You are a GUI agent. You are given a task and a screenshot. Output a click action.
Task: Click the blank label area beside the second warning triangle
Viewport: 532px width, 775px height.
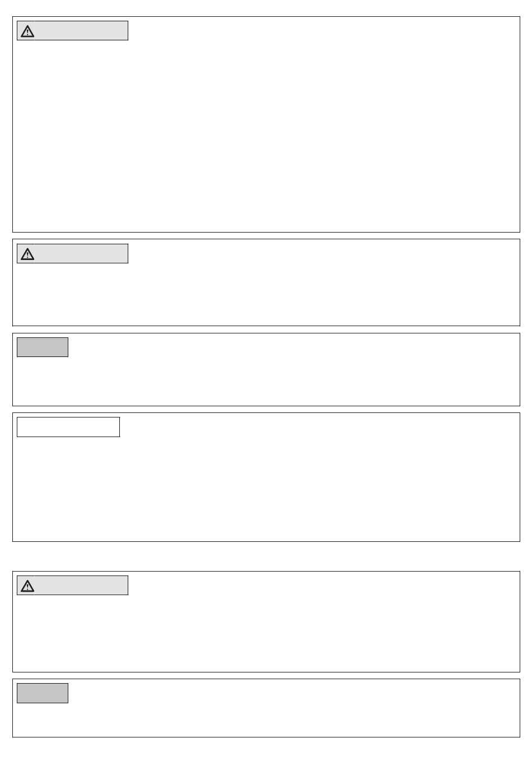point(82,254)
